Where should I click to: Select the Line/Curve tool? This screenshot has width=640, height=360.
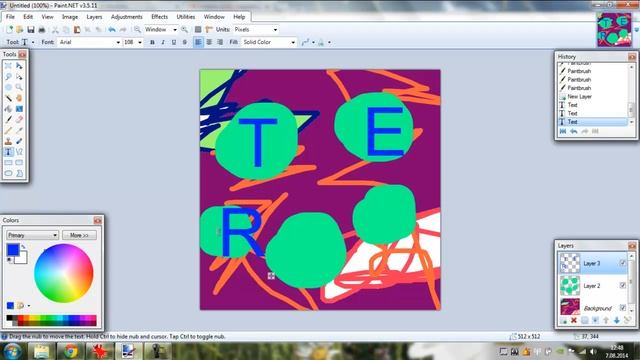(x=19, y=152)
